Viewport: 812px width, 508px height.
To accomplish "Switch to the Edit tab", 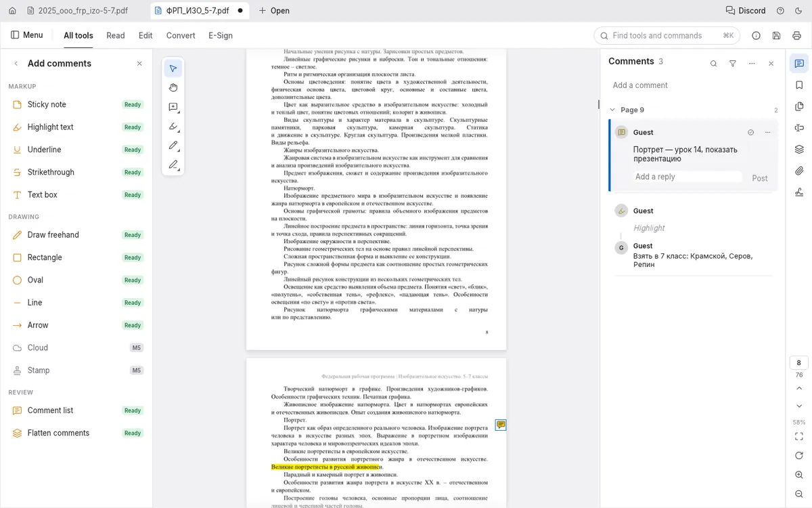I will (x=145, y=35).
